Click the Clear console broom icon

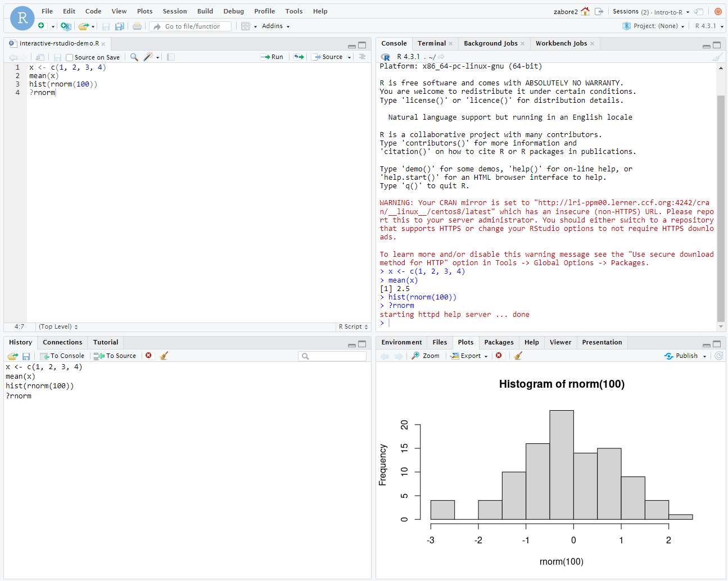click(x=717, y=57)
